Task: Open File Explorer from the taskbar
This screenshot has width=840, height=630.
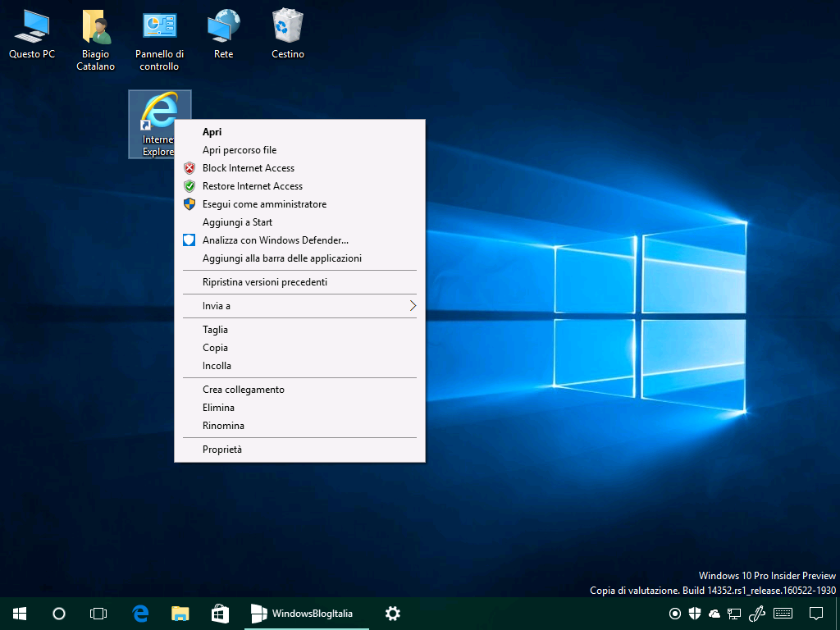Action: coord(180,614)
